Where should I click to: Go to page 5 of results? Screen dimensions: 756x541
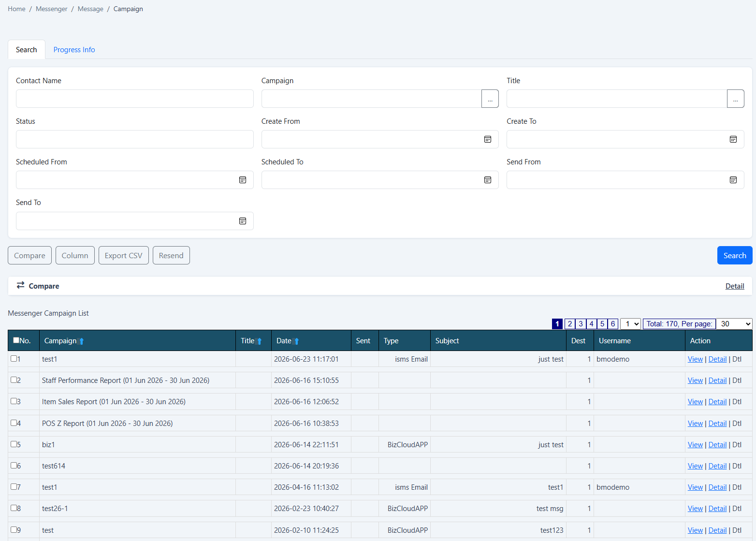point(602,324)
